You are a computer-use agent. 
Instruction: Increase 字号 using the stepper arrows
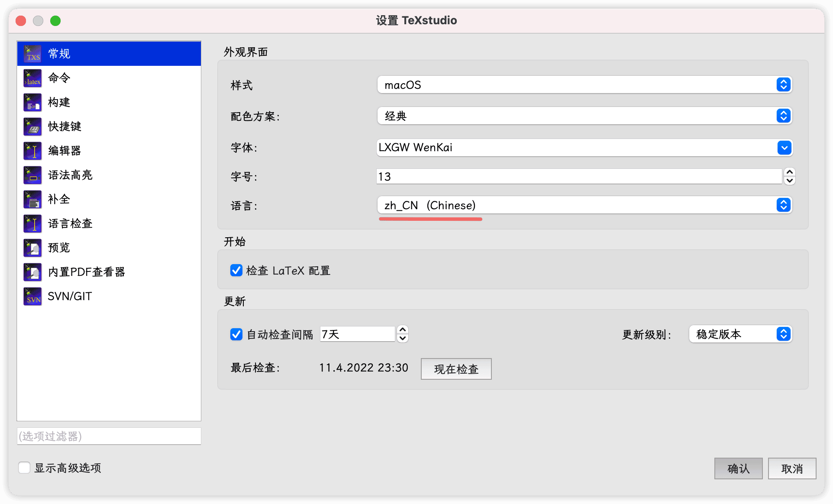tap(789, 173)
